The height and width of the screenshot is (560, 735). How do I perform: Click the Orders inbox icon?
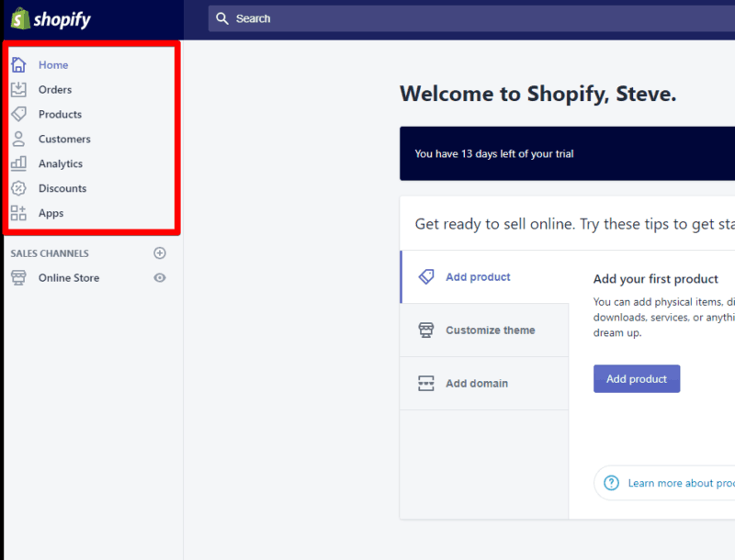[18, 89]
